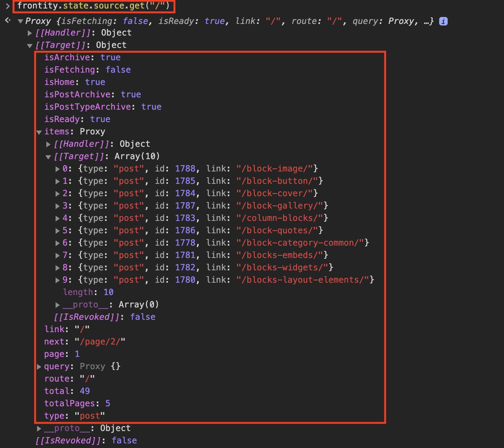This screenshot has width=504, height=448.
Task: Click the "/block-gallery/" link string
Action: pos(280,205)
